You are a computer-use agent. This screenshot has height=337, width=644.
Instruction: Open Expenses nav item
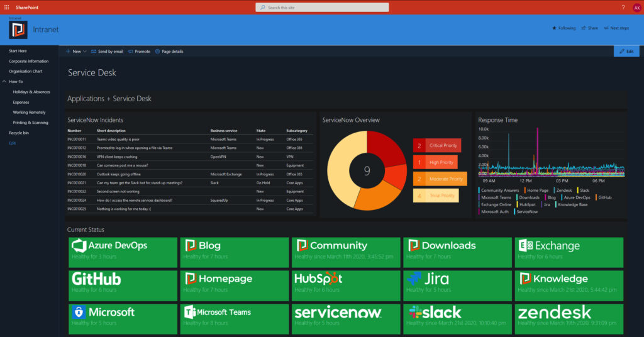click(21, 102)
